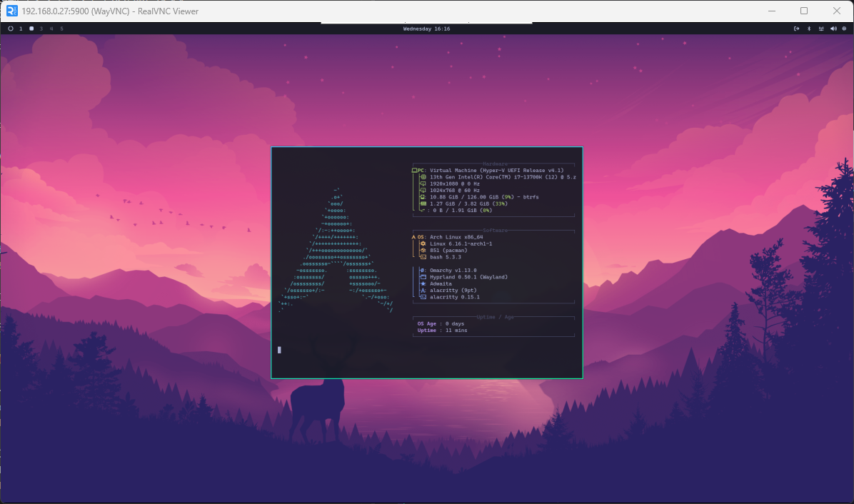Click the disk icon beside 10.88 GiB
854x504 pixels.
click(423, 197)
